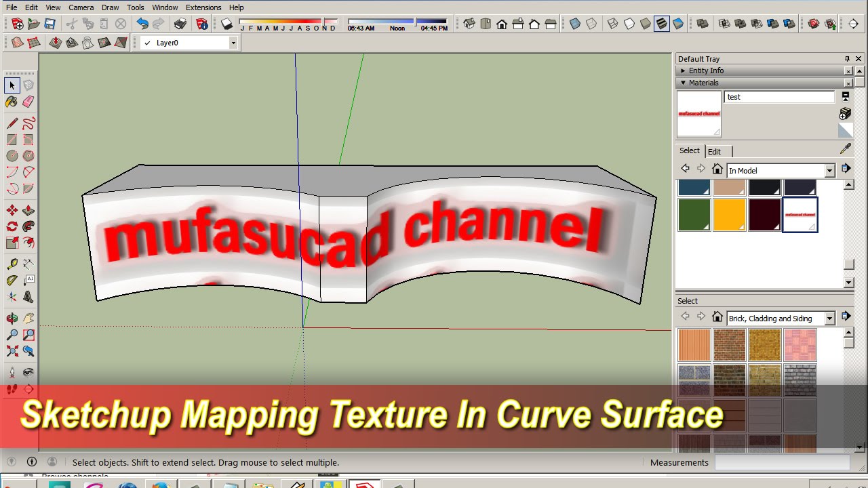Enable Wireframe face style
The height and width of the screenshot is (488, 868).
coord(613,24)
